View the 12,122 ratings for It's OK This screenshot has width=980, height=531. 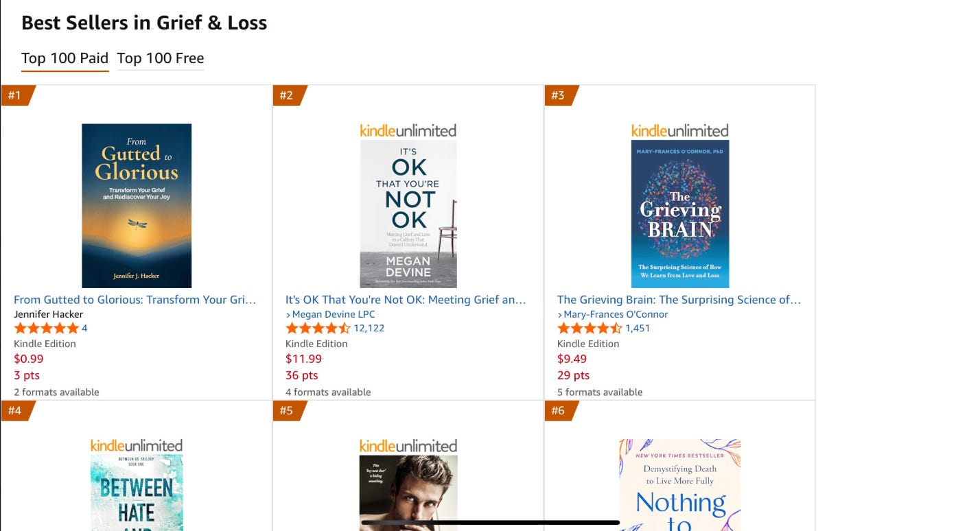[x=370, y=328]
